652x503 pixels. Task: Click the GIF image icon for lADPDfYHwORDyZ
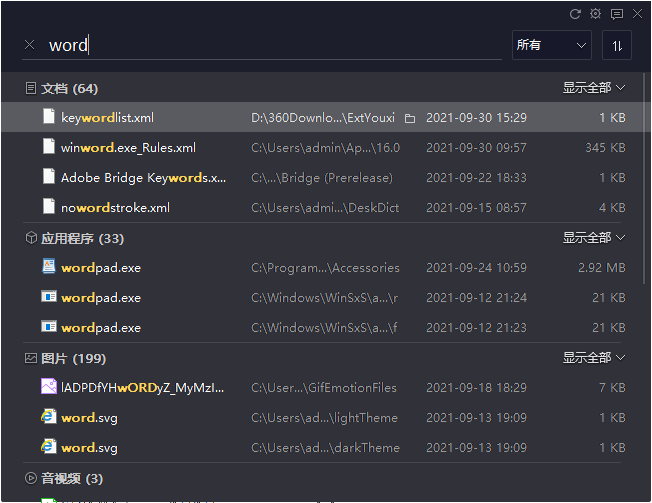tap(49, 386)
